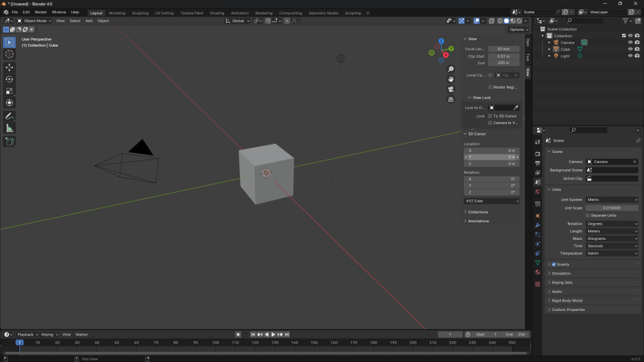644x362 pixels.
Task: Open the XYZ Euler rotation mode dropdown
Action: pyautogui.click(x=492, y=201)
